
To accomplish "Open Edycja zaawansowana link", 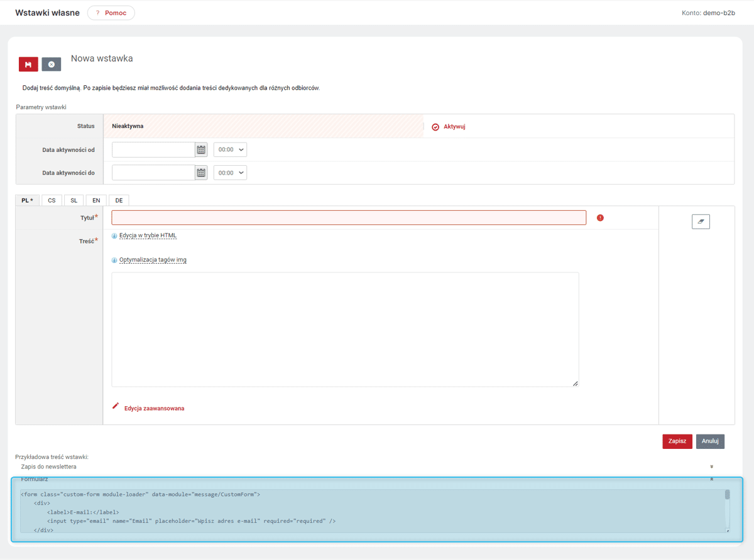I will [x=155, y=408].
